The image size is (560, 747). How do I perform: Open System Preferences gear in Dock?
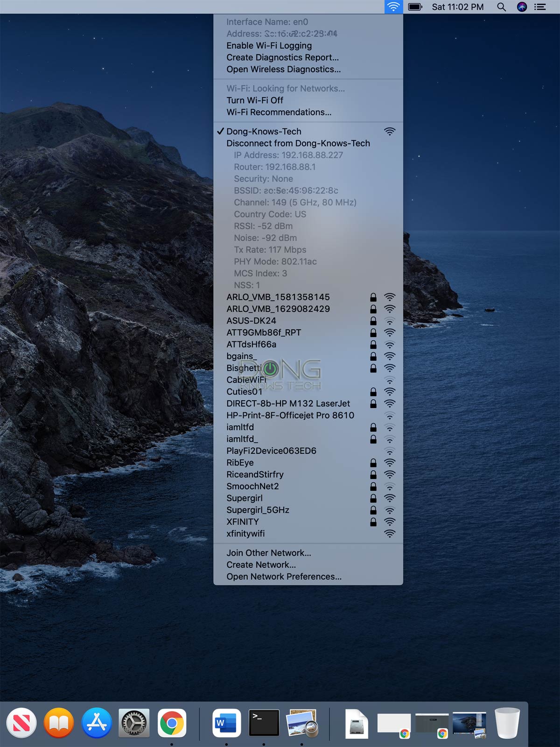pyautogui.click(x=134, y=723)
